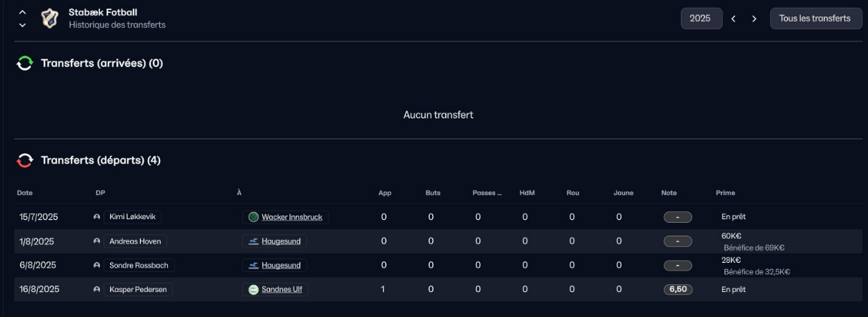The height and width of the screenshot is (317, 868).
Task: Click the player icon beside Kasper Pedersen
Action: [x=96, y=290]
